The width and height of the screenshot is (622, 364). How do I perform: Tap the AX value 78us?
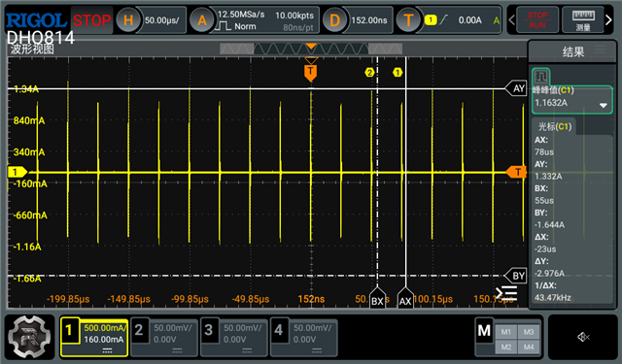click(544, 152)
